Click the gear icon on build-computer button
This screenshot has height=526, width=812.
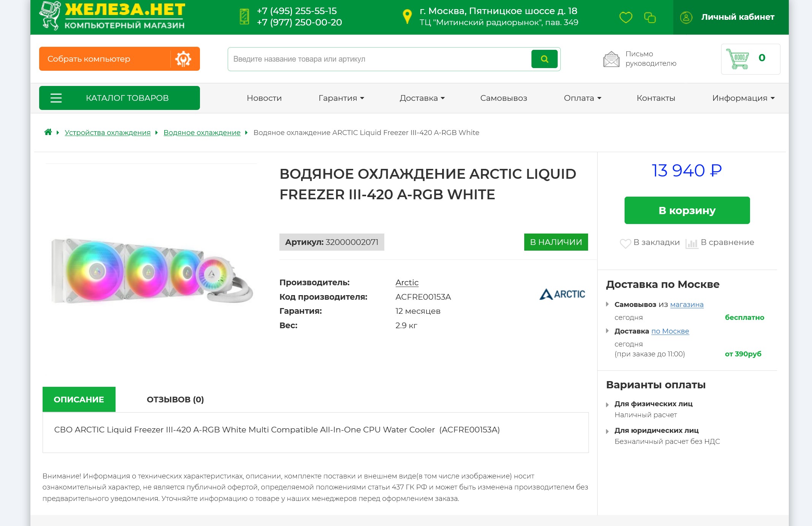[183, 59]
